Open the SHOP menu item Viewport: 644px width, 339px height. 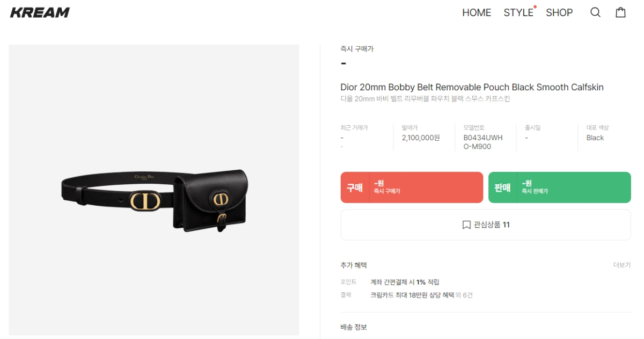(559, 12)
